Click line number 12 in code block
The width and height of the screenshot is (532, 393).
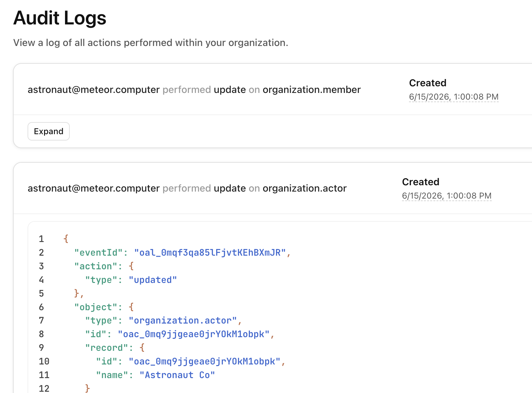click(44, 389)
